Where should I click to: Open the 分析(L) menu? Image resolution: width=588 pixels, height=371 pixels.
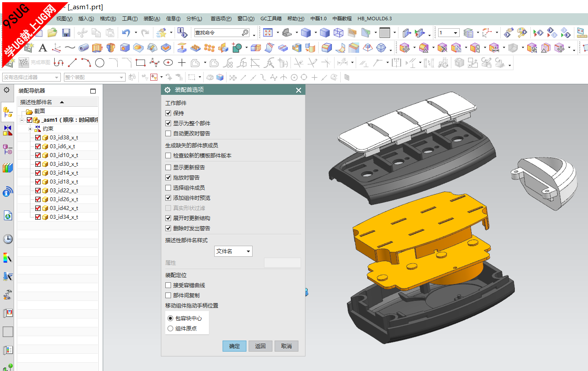click(194, 19)
